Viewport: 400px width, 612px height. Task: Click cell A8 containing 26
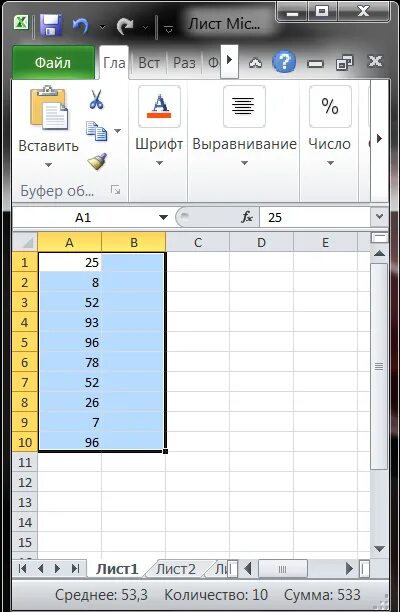70,402
